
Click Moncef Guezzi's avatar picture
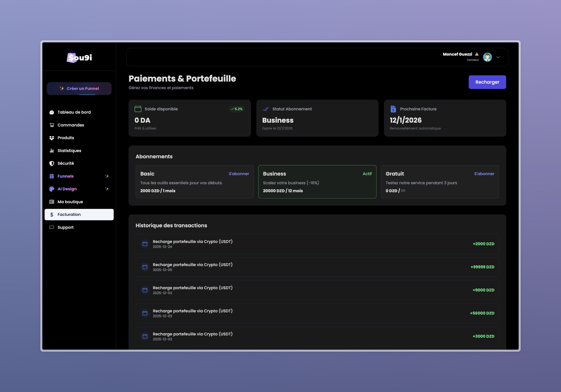pos(487,57)
